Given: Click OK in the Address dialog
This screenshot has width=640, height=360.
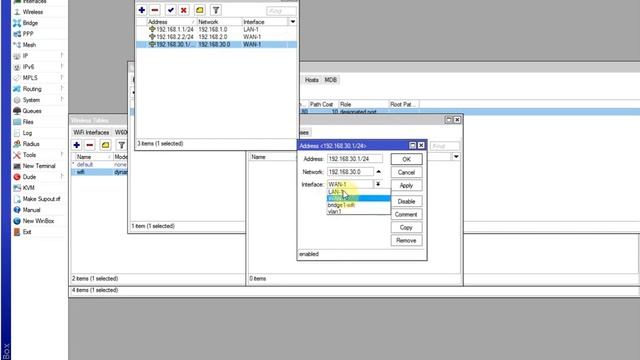Looking at the screenshot, I should [x=407, y=159].
